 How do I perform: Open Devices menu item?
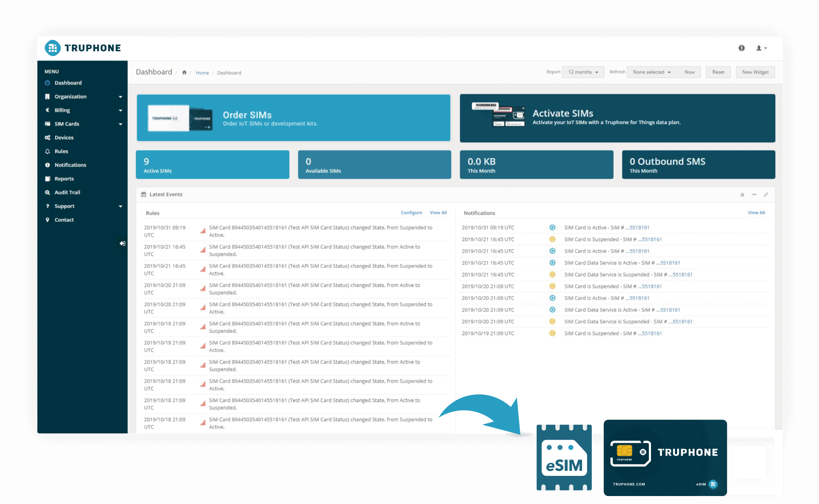[x=64, y=137]
